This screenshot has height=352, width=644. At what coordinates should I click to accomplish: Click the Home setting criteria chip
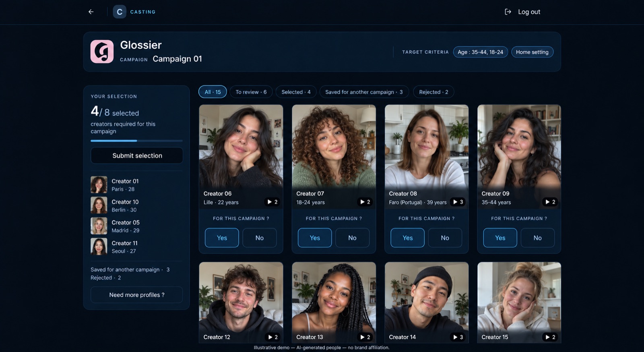532,52
